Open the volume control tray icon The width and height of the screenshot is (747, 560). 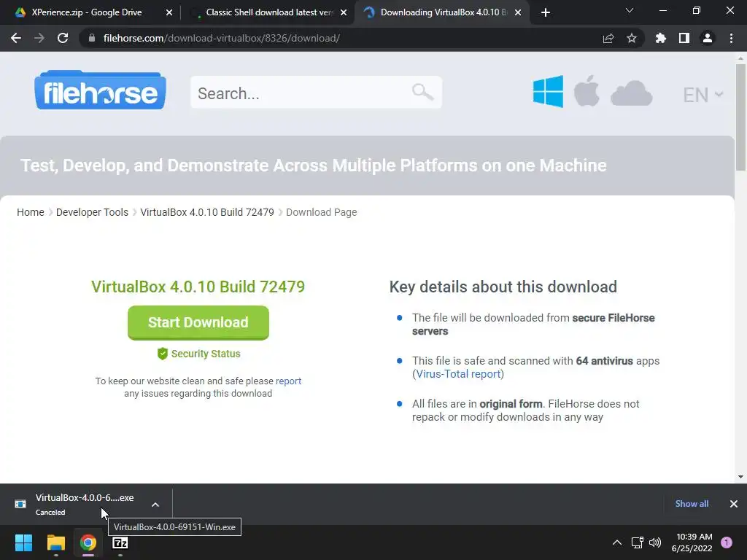coord(655,542)
